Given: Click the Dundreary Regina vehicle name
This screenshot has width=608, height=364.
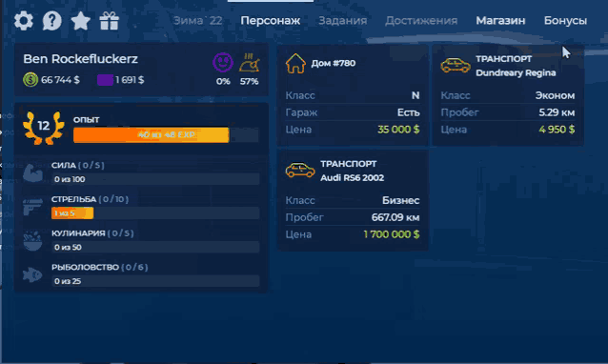Looking at the screenshot, I should pyautogui.click(x=516, y=72).
